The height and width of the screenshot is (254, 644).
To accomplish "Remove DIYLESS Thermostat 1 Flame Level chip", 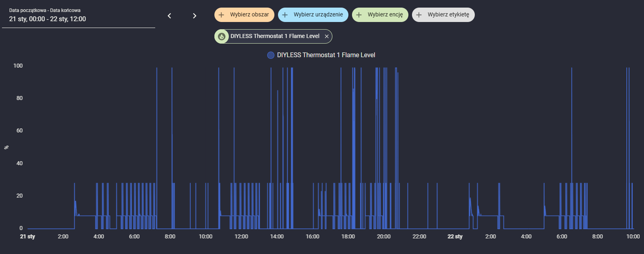I will click(x=326, y=36).
